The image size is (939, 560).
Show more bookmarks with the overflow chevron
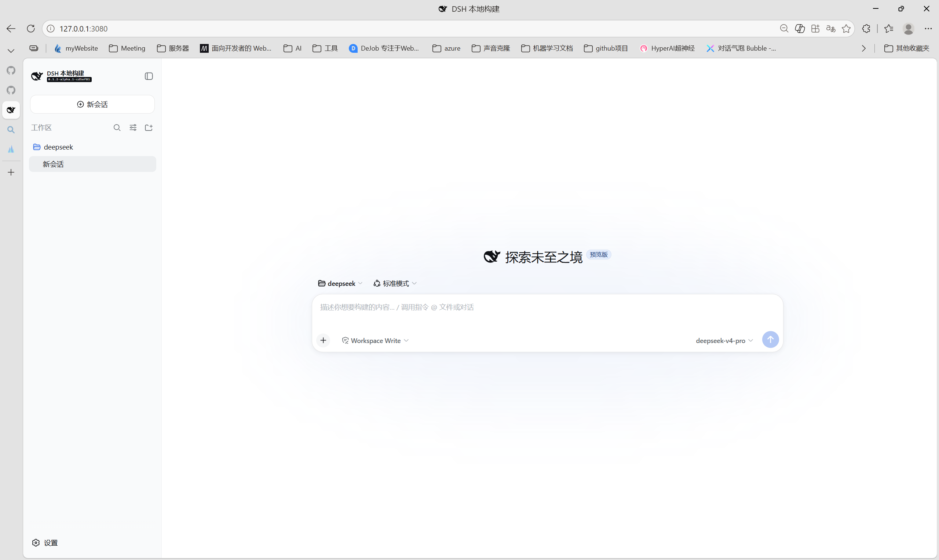(x=863, y=48)
